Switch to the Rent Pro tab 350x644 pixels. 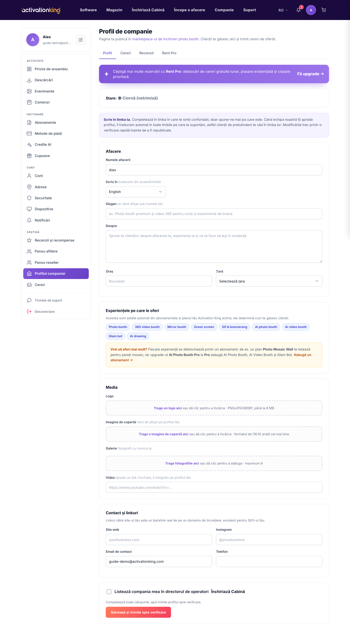[x=169, y=53]
